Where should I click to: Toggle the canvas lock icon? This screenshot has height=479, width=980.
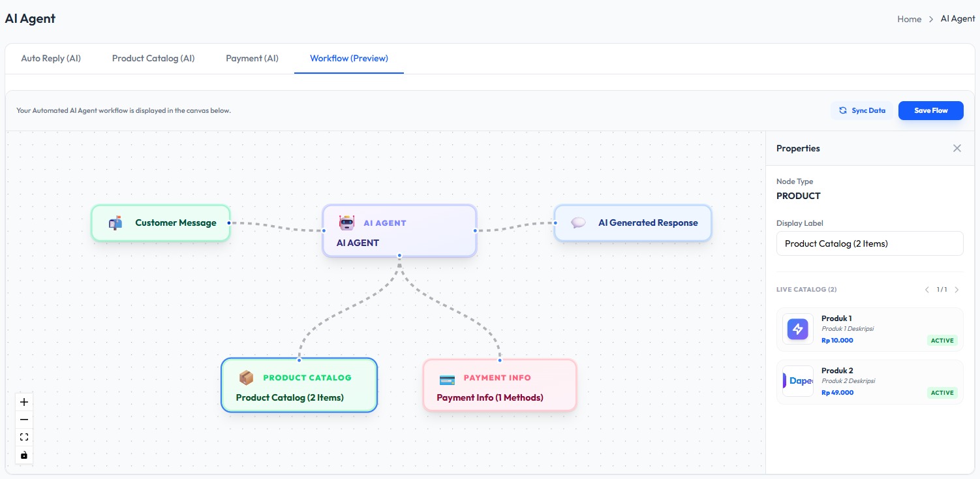coord(23,454)
